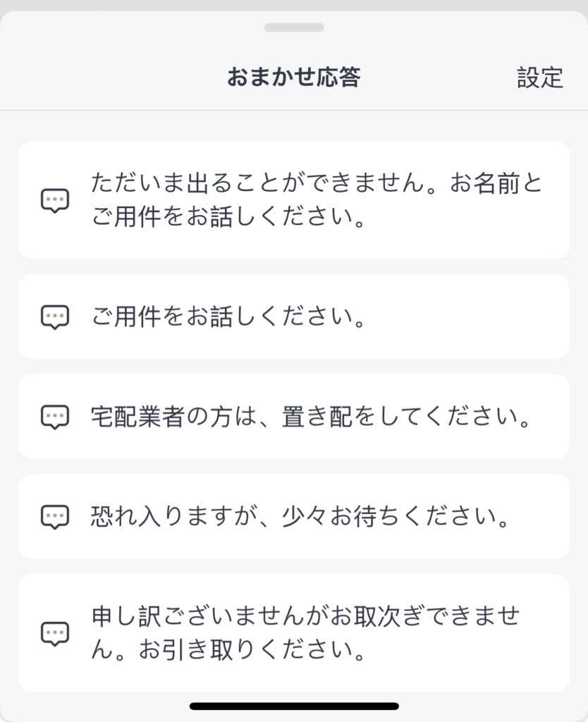Select the single-line ご用件をお話しください。 response

pos(294,317)
